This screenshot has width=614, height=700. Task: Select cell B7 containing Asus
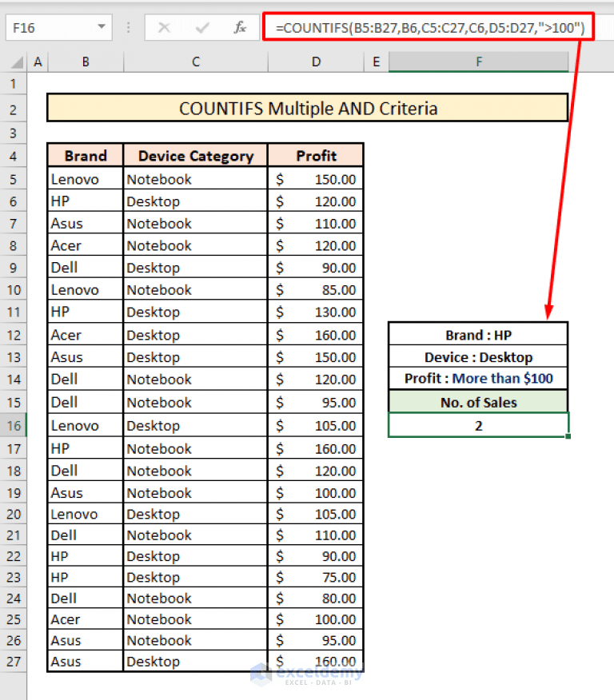click(86, 223)
